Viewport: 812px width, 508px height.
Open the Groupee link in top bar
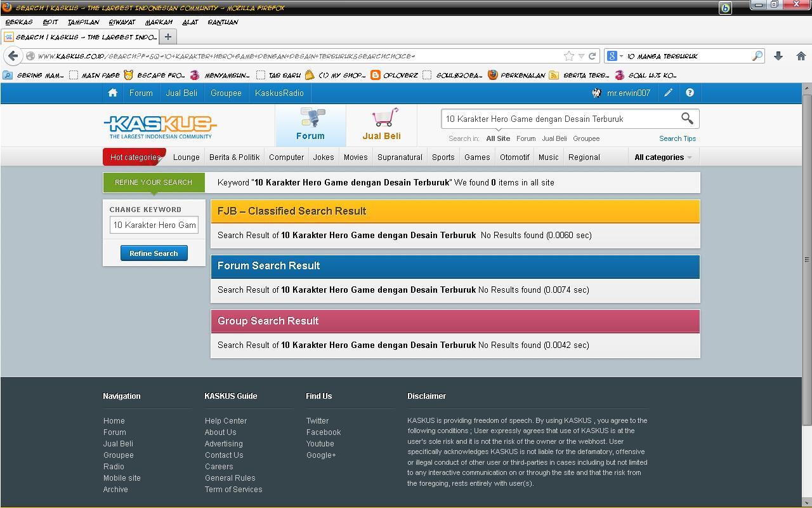(x=226, y=93)
